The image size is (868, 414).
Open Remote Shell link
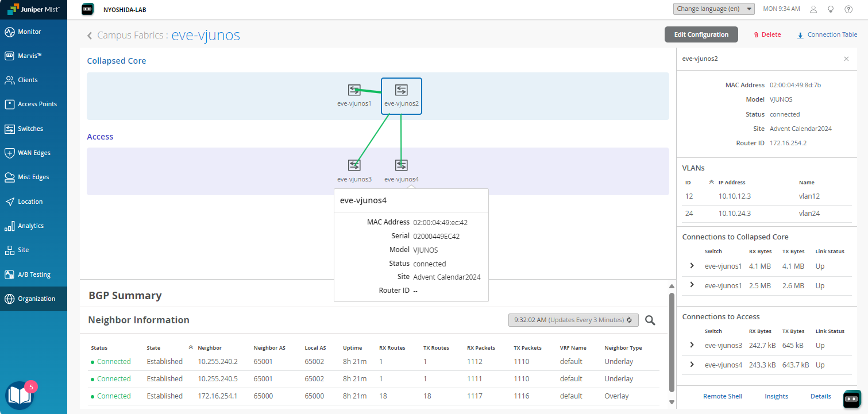723,396
